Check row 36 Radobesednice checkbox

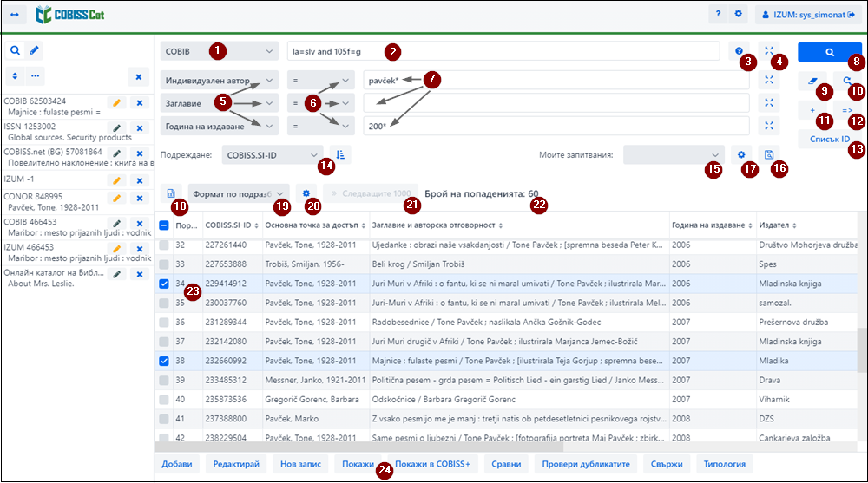pyautogui.click(x=164, y=322)
